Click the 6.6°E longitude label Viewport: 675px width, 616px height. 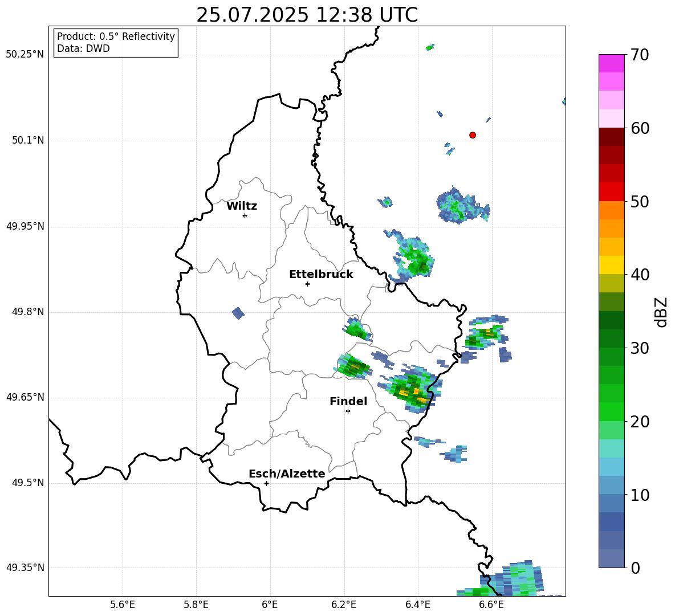491,605
